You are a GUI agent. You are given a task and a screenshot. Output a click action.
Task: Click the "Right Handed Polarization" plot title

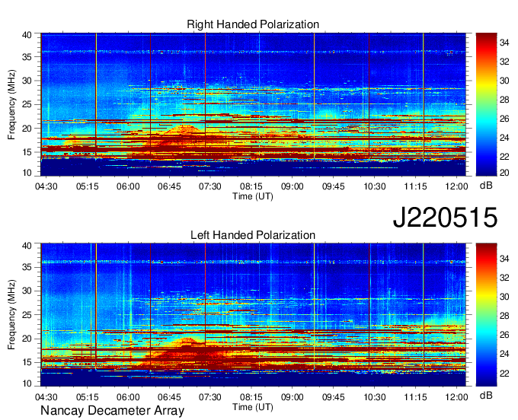(253, 24)
